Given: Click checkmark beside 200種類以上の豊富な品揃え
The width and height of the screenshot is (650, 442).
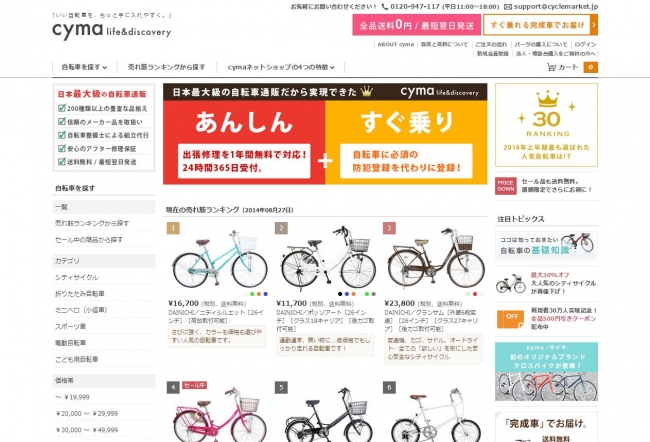Looking at the screenshot, I should tap(62, 108).
